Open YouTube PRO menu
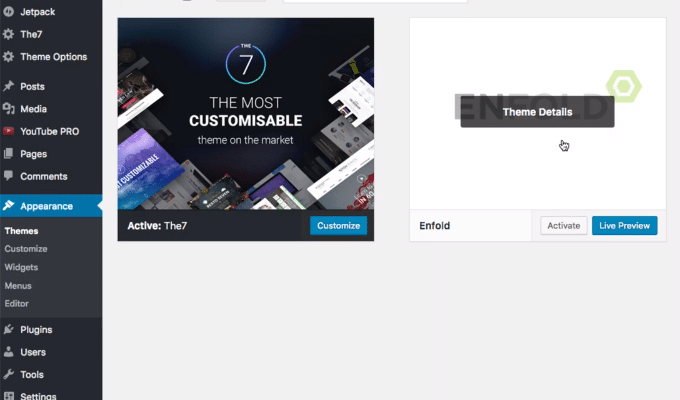This screenshot has height=400, width=680. pyautogui.click(x=51, y=131)
